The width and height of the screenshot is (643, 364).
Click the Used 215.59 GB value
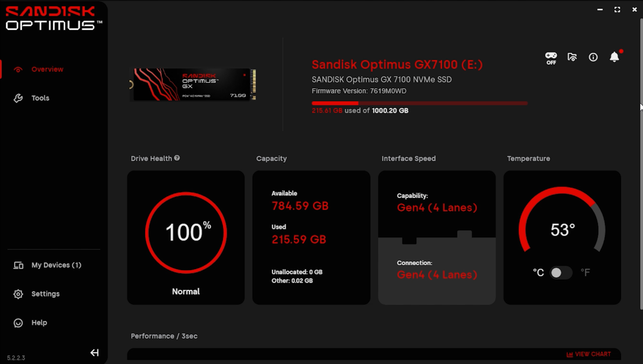[299, 239]
